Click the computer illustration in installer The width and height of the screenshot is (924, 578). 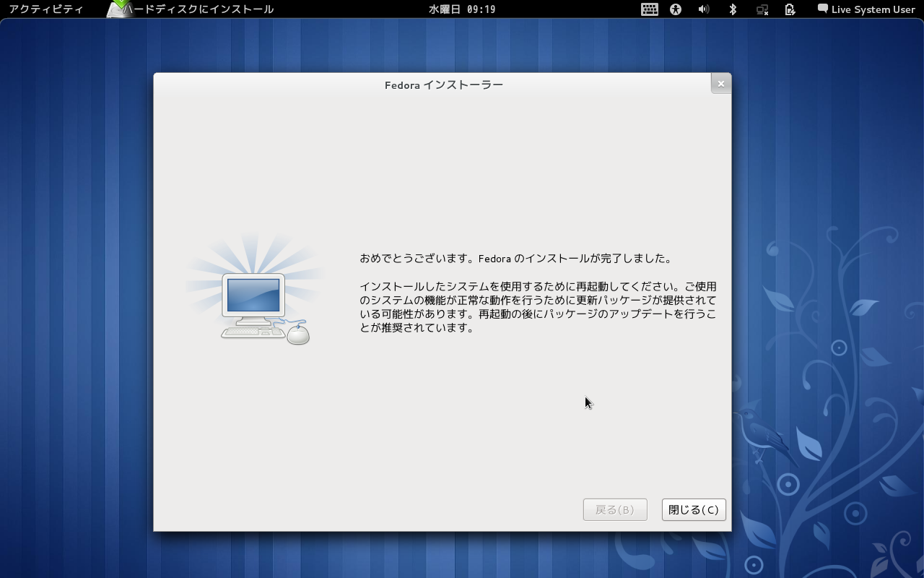point(256,290)
